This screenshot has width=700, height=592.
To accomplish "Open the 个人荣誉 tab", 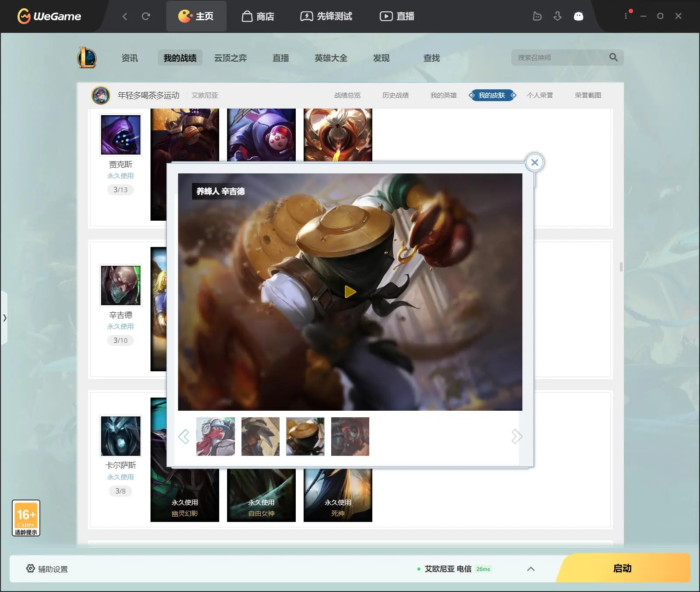I will pos(540,95).
